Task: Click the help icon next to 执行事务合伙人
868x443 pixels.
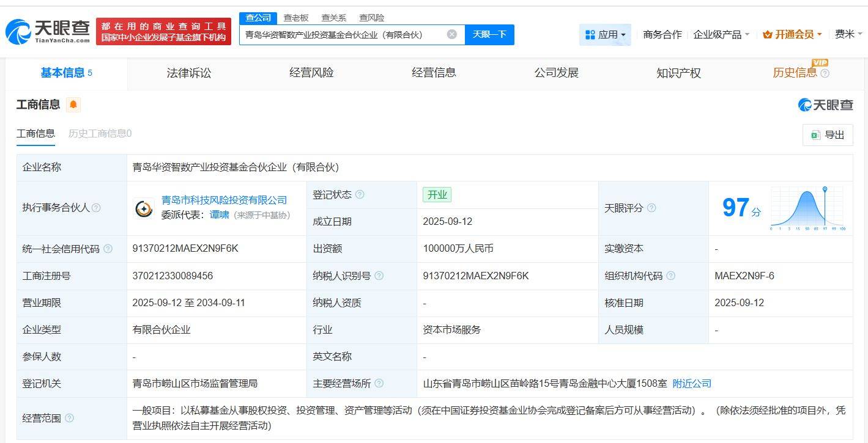Action: pyautogui.click(x=96, y=208)
